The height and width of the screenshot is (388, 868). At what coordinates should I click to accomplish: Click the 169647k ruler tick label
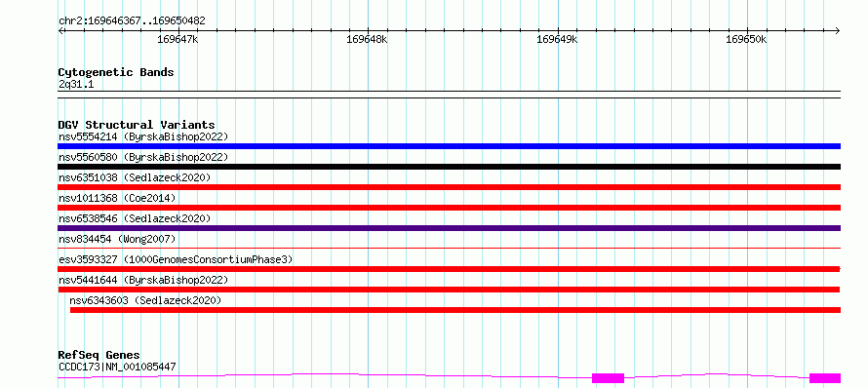click(178, 39)
